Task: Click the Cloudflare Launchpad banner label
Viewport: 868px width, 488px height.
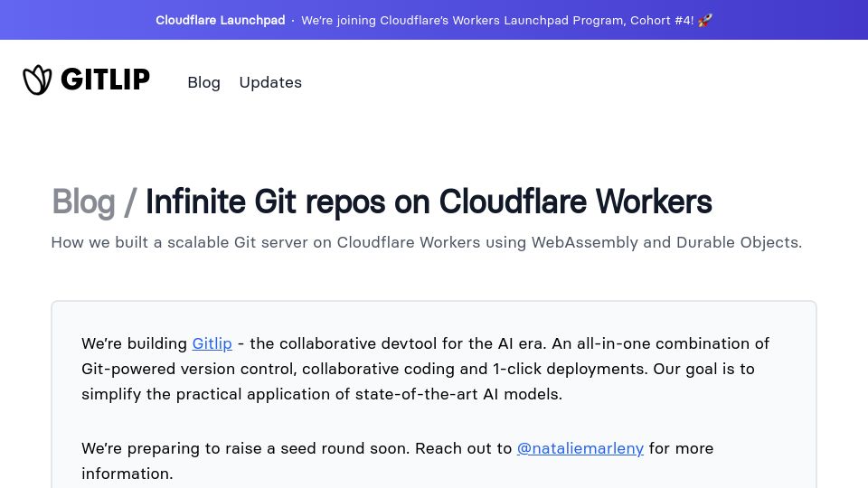Action: [221, 20]
